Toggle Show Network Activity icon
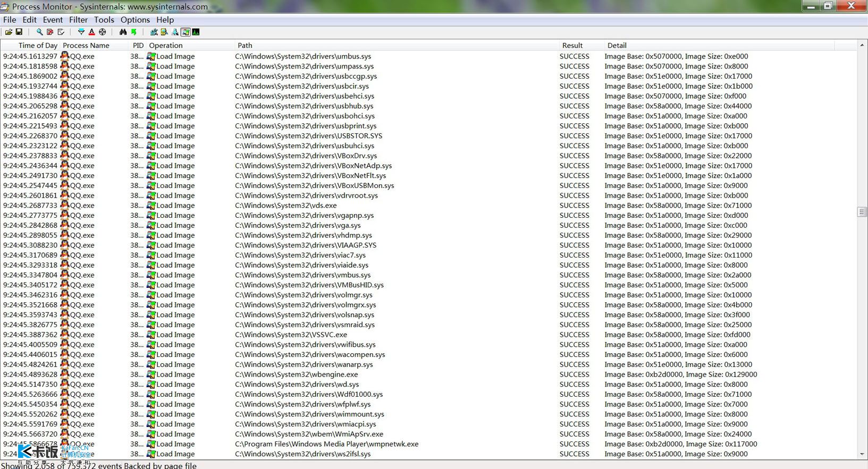The image size is (868, 469). pos(175,32)
